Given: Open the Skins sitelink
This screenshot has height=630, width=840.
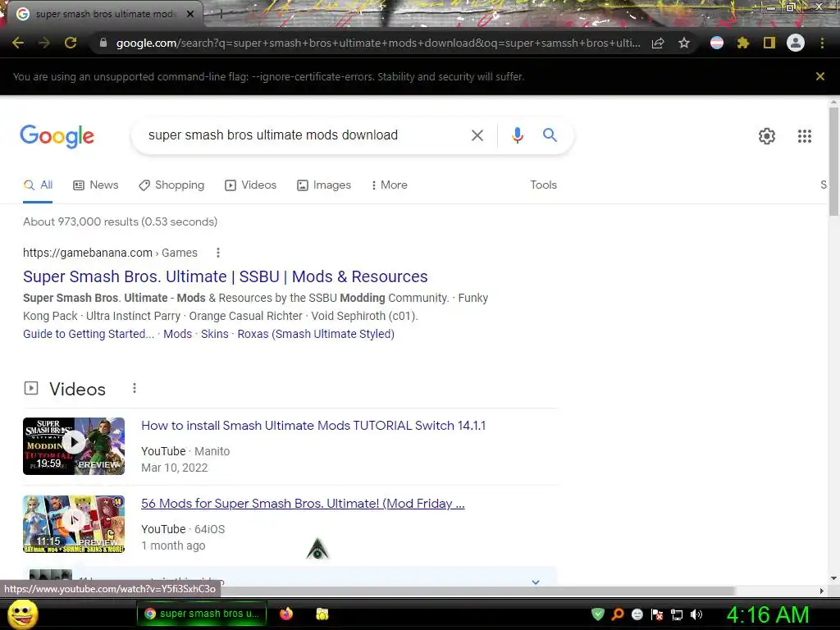Looking at the screenshot, I should coord(214,334).
